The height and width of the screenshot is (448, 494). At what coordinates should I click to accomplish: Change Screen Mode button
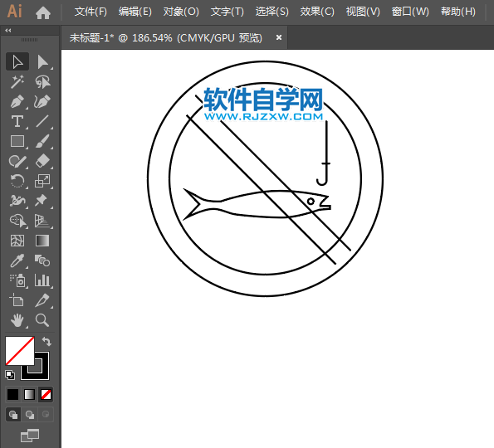click(30, 436)
